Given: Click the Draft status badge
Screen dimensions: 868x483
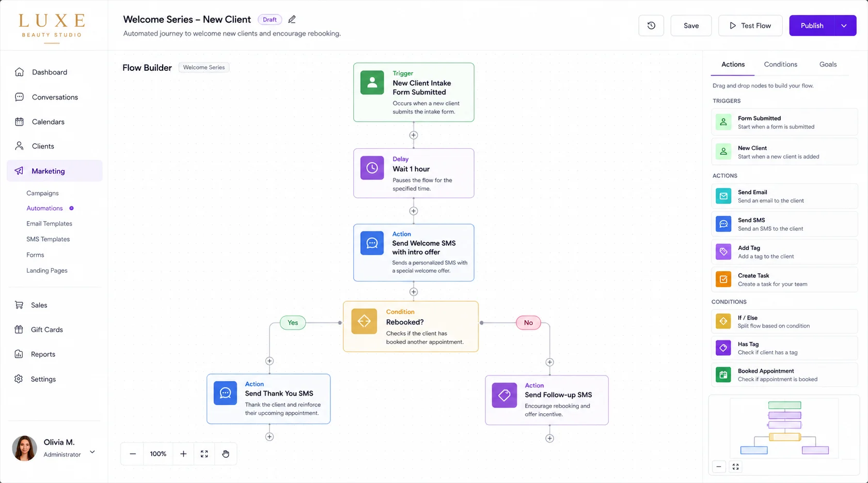Looking at the screenshot, I should pyautogui.click(x=270, y=20).
